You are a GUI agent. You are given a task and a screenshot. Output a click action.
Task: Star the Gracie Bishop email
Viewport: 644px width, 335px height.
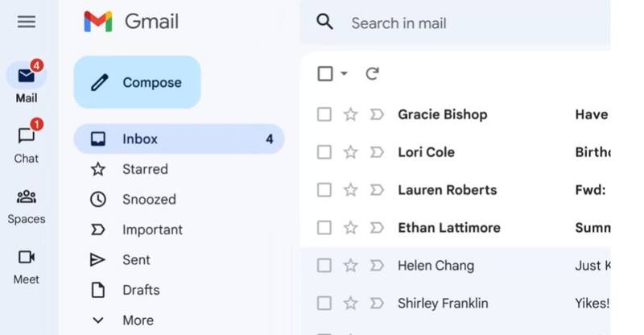(x=350, y=114)
